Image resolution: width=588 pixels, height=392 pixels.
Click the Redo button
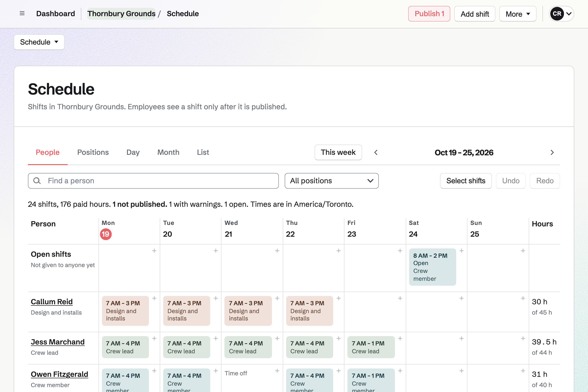[545, 181]
